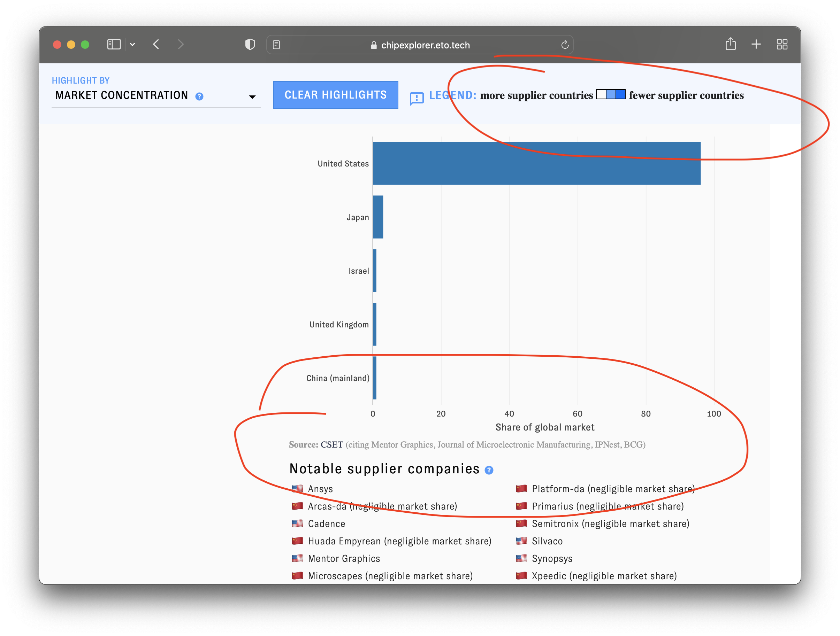Screen dimensions: 840x636
Task: Reload the chipexplorer.eto.tech page
Action: pos(565,44)
